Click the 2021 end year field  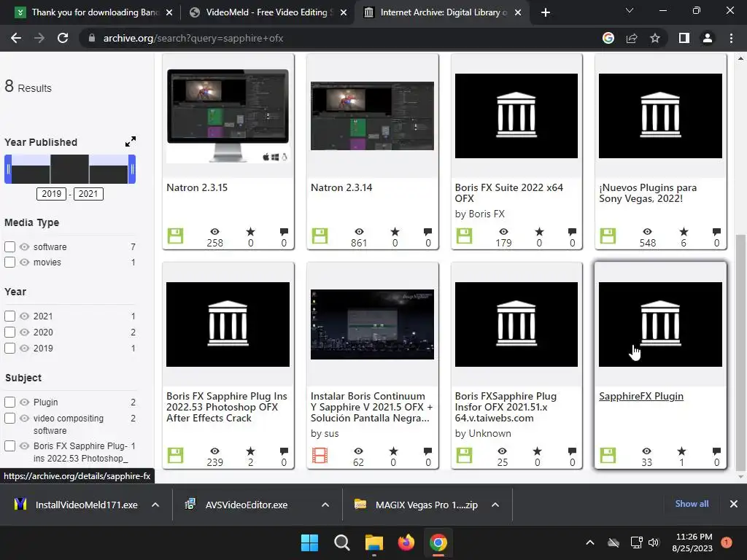coord(88,194)
